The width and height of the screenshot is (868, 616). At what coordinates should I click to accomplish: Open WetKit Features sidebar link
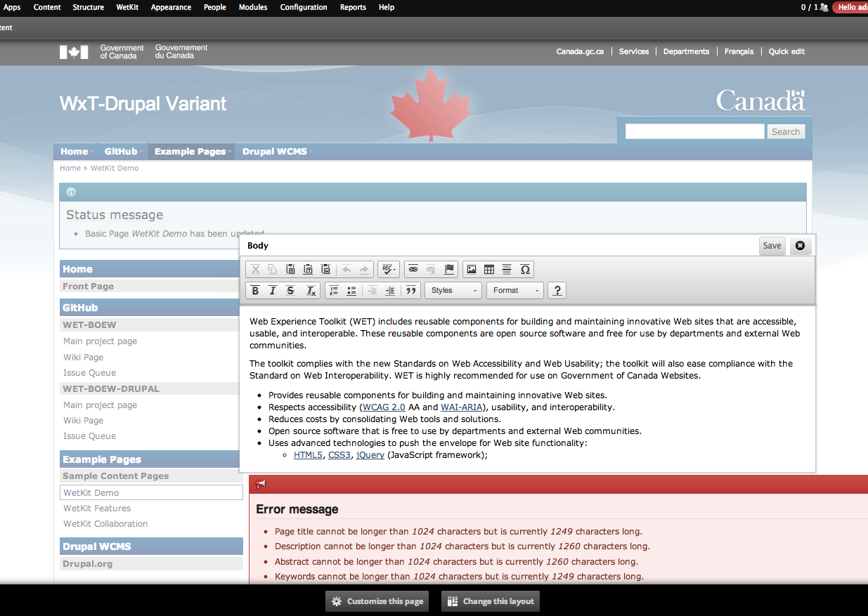(x=97, y=508)
